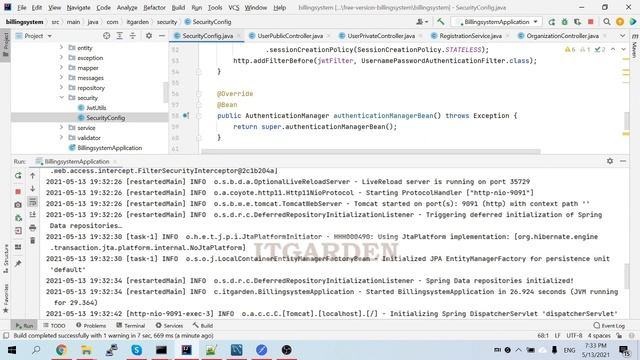Expand the messages folder

[x=61, y=78]
